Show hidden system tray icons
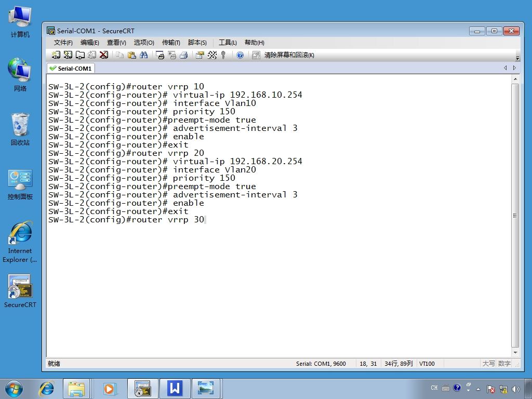532x399 pixels. pyautogui.click(x=478, y=389)
